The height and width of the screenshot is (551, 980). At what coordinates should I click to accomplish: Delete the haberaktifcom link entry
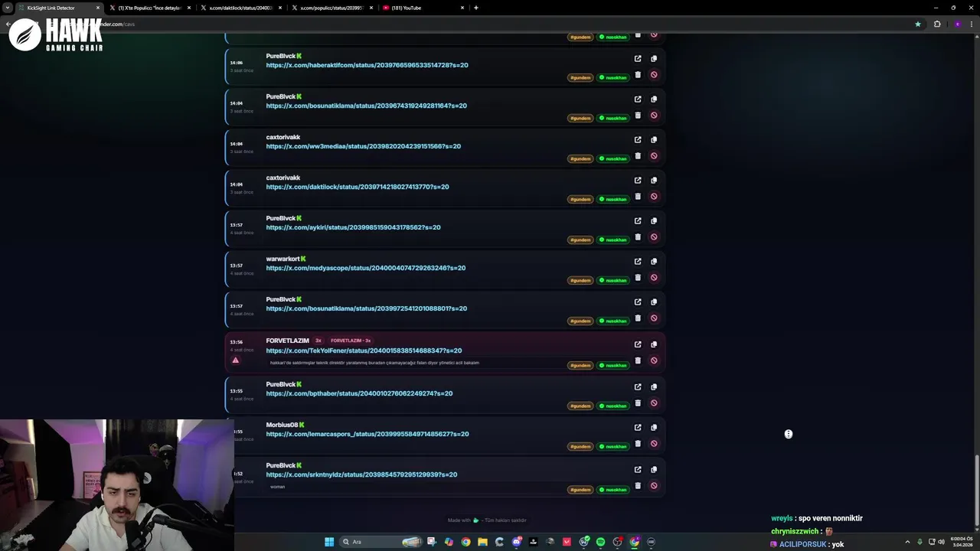638,75
